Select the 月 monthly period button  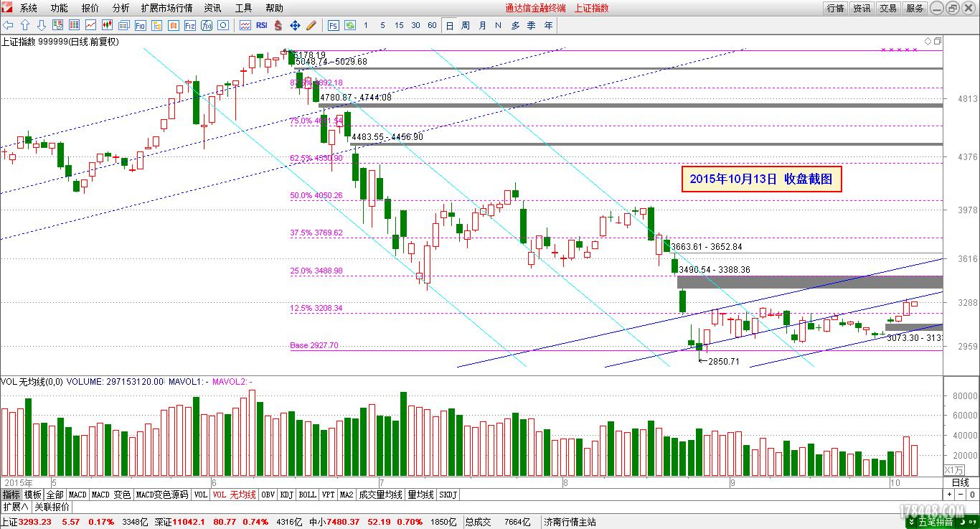coord(482,25)
